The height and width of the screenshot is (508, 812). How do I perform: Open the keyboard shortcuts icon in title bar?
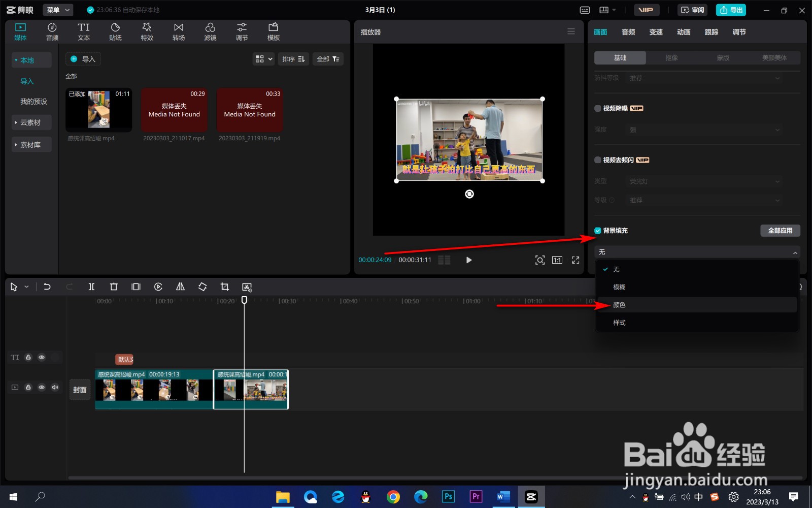[x=585, y=10]
